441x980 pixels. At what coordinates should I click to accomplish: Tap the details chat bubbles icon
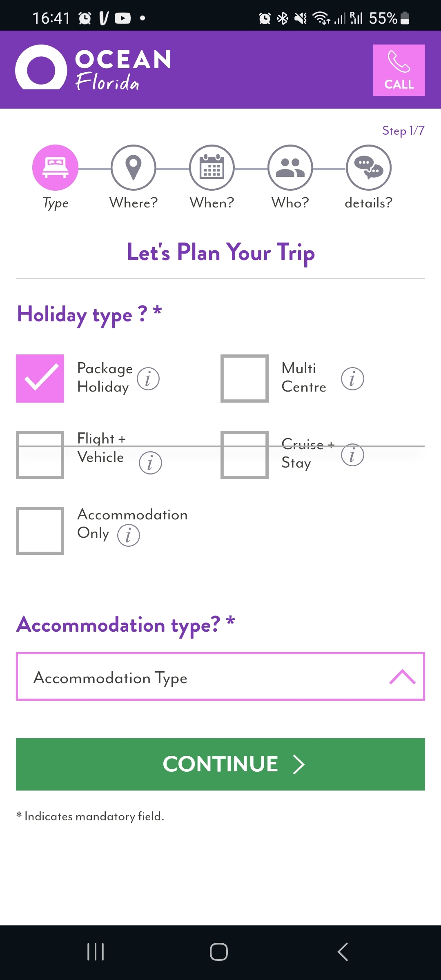pyautogui.click(x=369, y=167)
